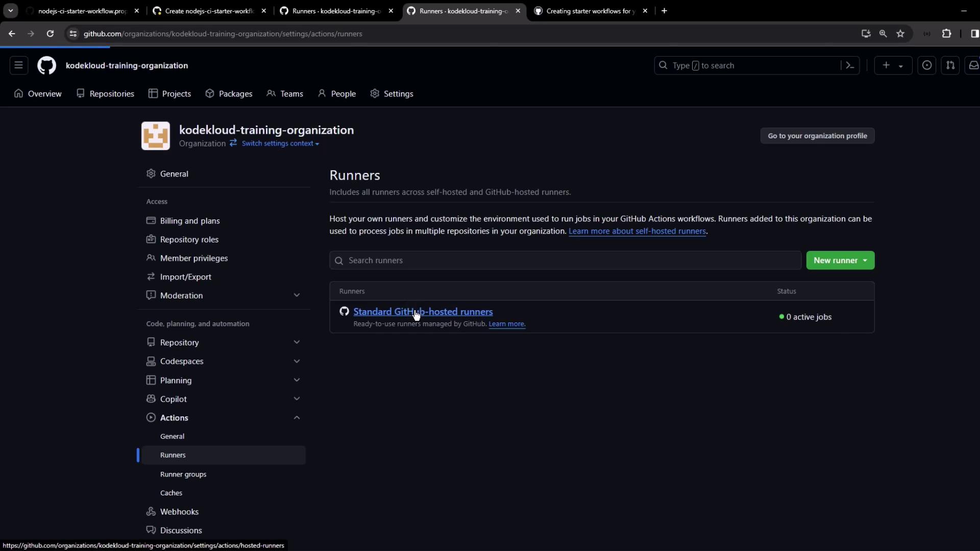Open the issues icon in header
This screenshot has height=551, width=980.
927,65
